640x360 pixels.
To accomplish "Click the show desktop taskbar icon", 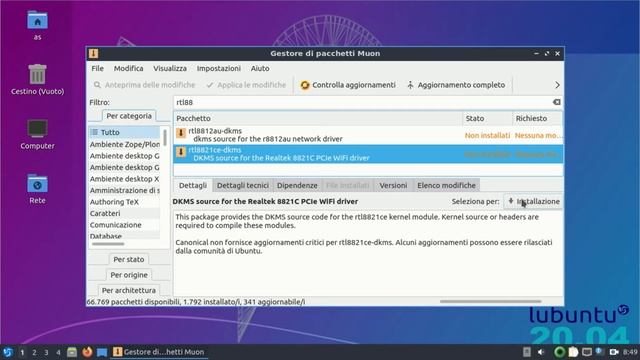I will tap(102, 352).
